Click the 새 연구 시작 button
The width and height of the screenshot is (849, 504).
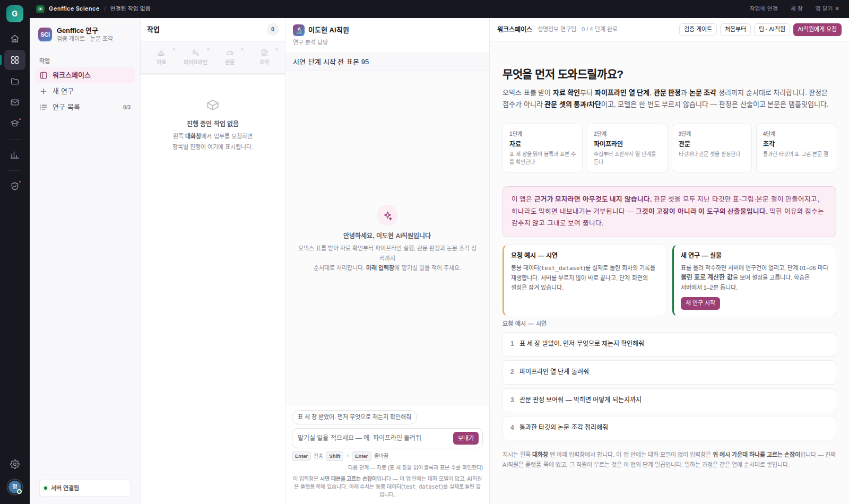pos(700,303)
